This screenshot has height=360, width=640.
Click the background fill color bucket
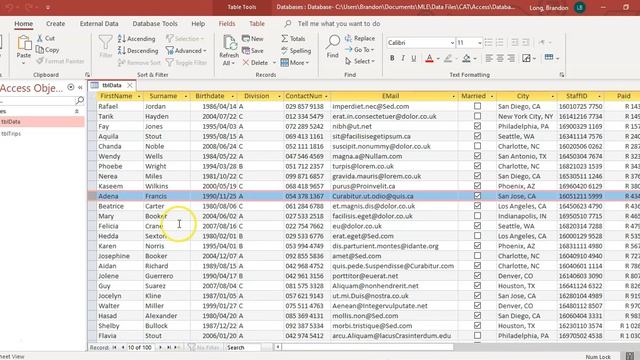point(467,58)
